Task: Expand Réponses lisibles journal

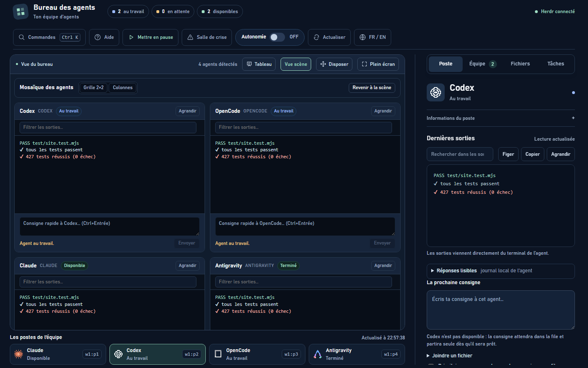Action: (x=501, y=271)
